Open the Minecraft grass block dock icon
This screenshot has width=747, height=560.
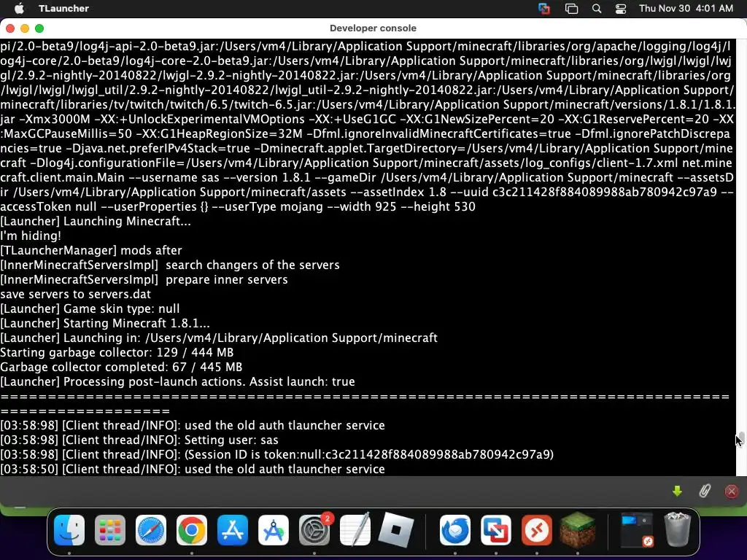pyautogui.click(x=578, y=530)
